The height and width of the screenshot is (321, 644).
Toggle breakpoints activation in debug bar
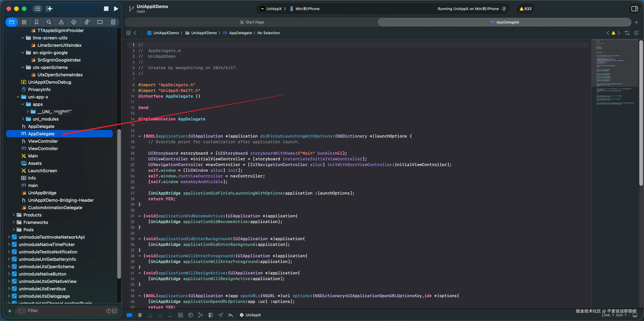pyautogui.click(x=129, y=315)
